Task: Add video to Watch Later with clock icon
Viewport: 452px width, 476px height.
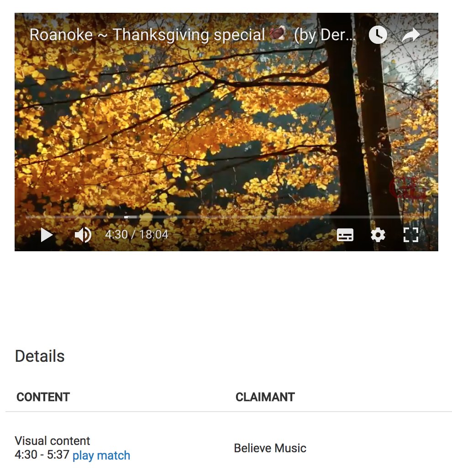Action: click(378, 35)
